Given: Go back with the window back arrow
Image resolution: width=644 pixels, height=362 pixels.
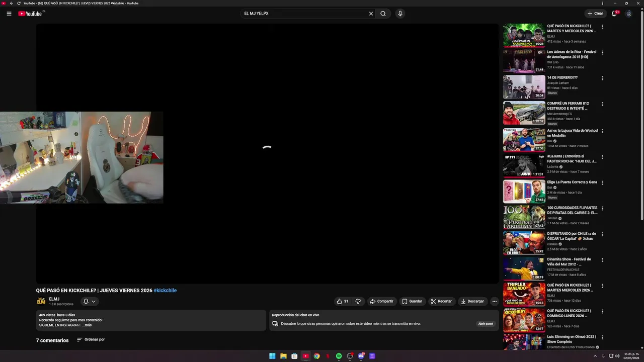Looking at the screenshot, I should 12,3.
